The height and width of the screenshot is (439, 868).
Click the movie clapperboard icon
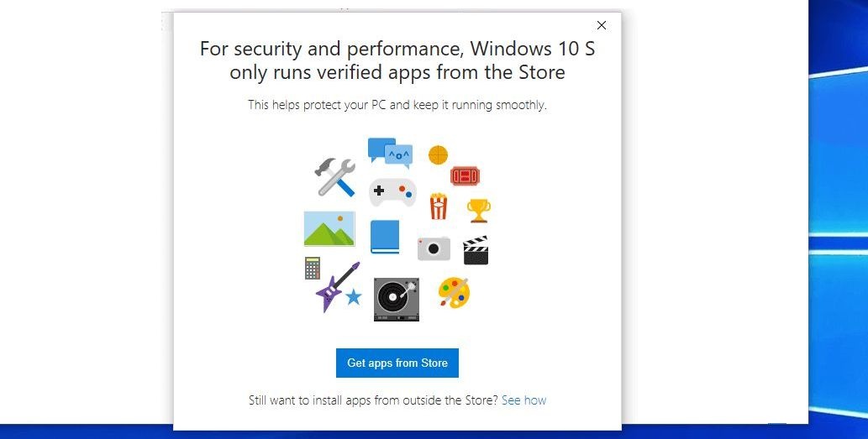tap(476, 250)
